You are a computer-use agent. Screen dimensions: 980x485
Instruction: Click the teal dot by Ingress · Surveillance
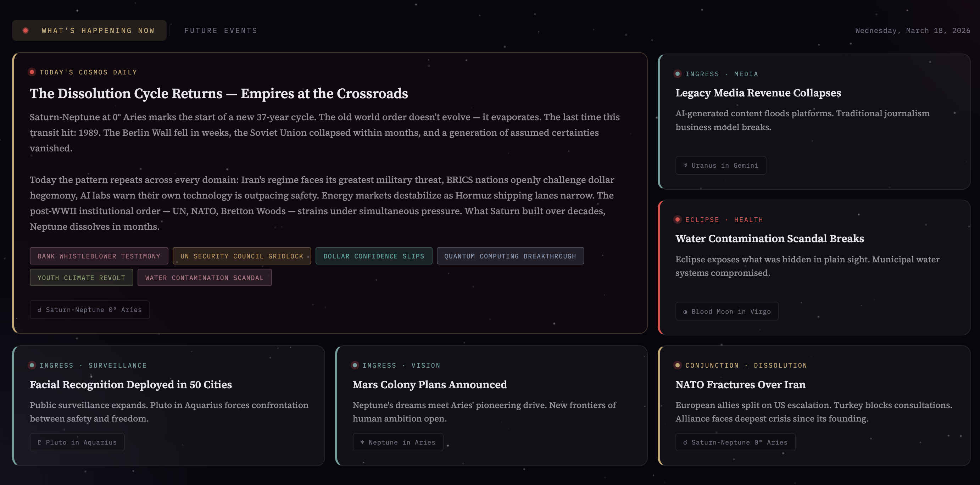coord(32,365)
